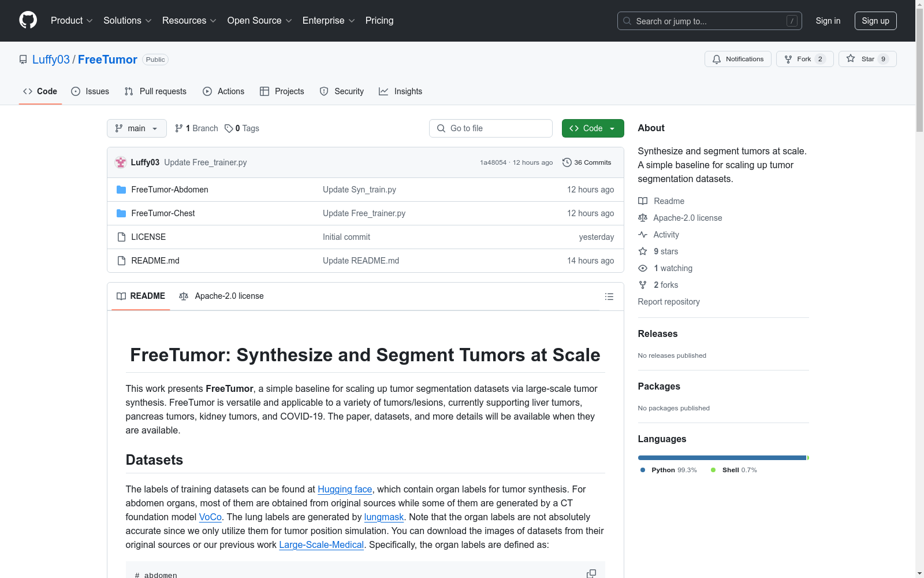The width and height of the screenshot is (924, 578).
Task: Select the README tab
Action: (141, 297)
